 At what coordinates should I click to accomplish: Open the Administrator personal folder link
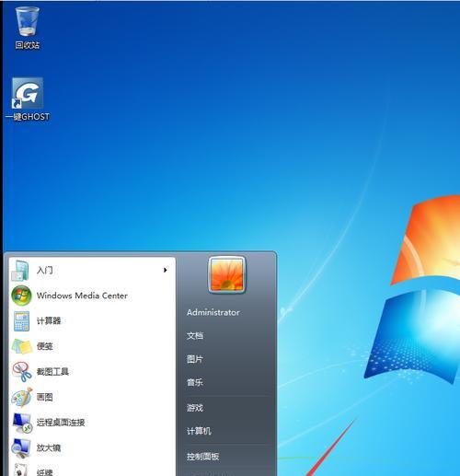click(x=213, y=312)
